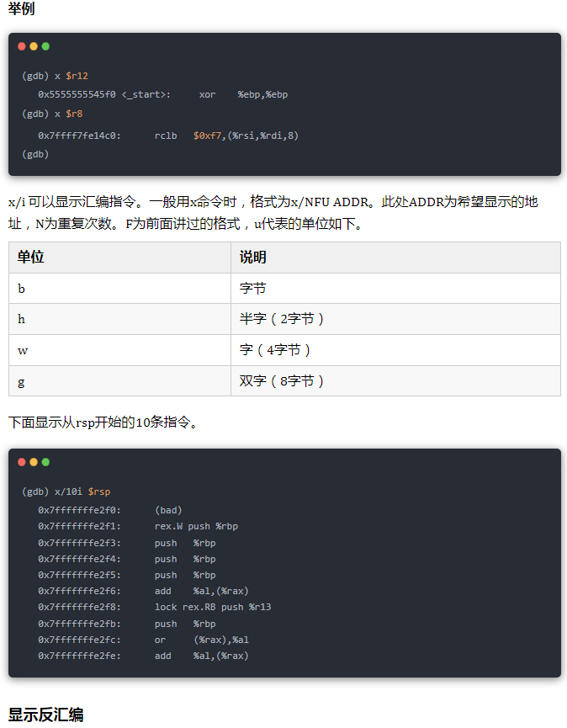The width and height of the screenshot is (567, 728).
Task: Click yellow dot in first code block
Action: click(34, 46)
